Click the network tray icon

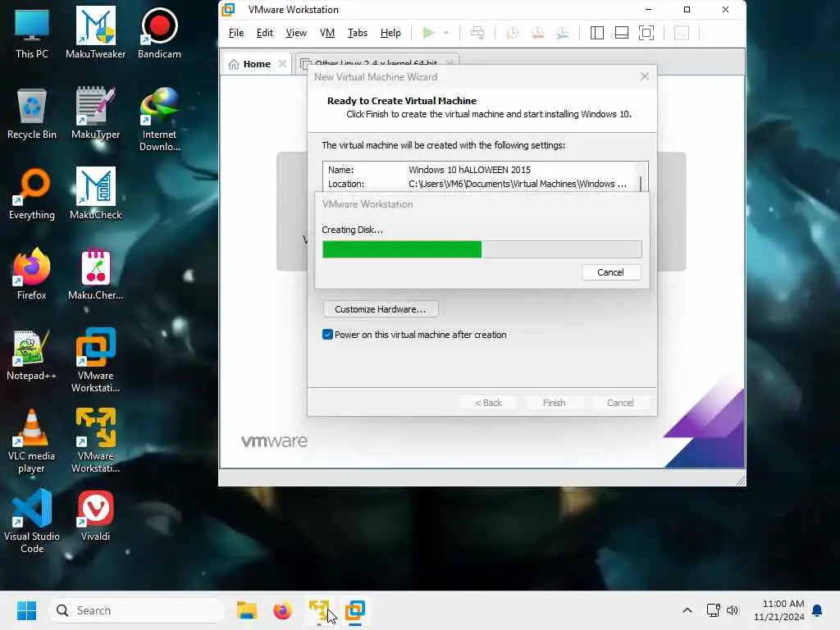pos(713,610)
